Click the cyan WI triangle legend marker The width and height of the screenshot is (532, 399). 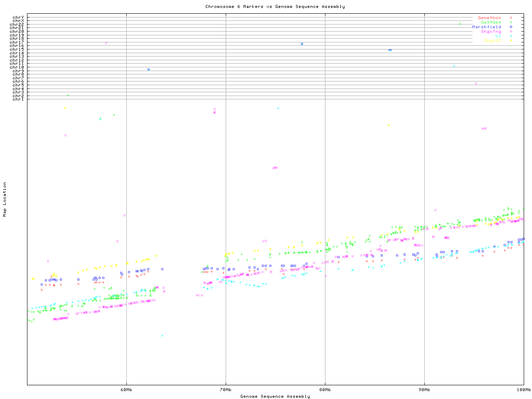tap(511, 36)
